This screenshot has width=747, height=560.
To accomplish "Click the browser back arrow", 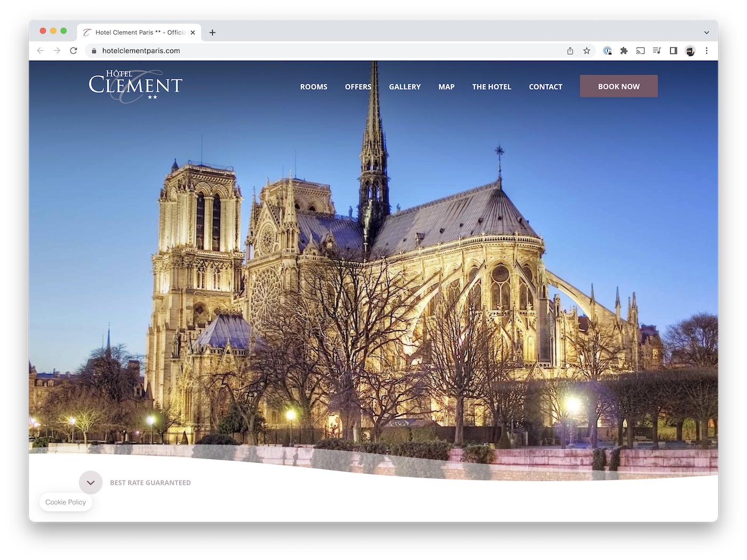I will point(41,51).
